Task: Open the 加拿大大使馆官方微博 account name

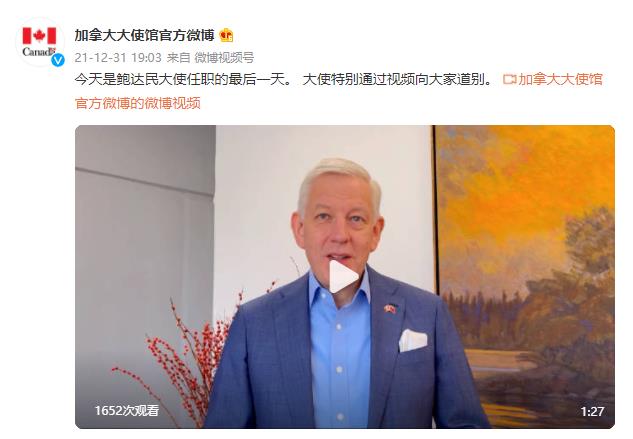Action: 144,36
